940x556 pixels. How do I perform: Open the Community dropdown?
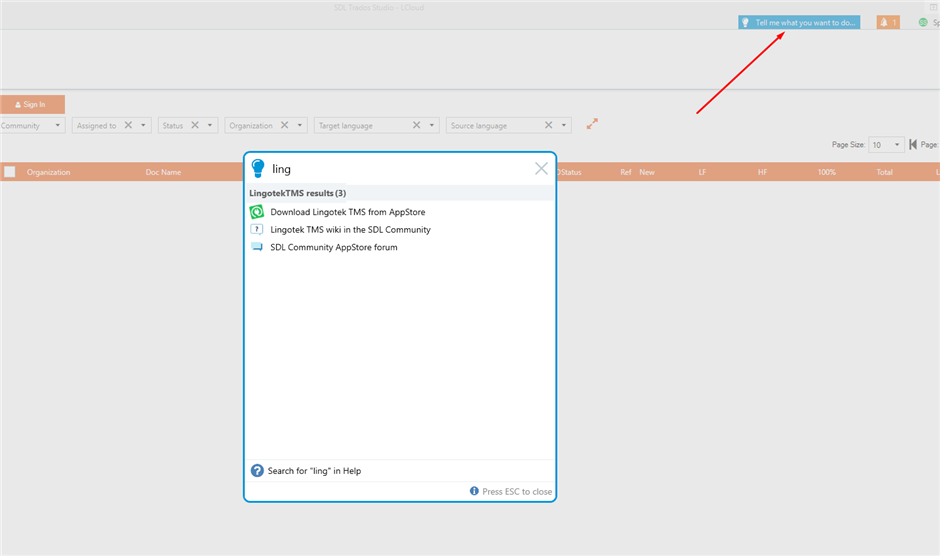pos(32,125)
